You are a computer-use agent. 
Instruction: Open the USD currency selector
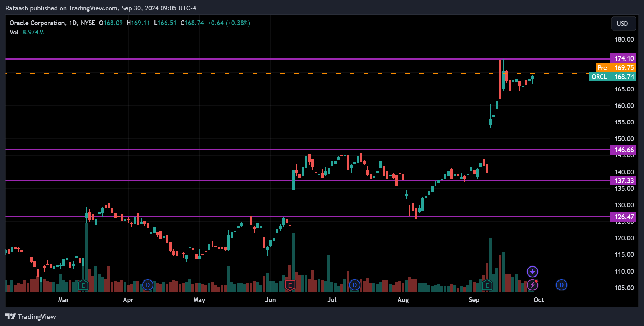[624, 24]
